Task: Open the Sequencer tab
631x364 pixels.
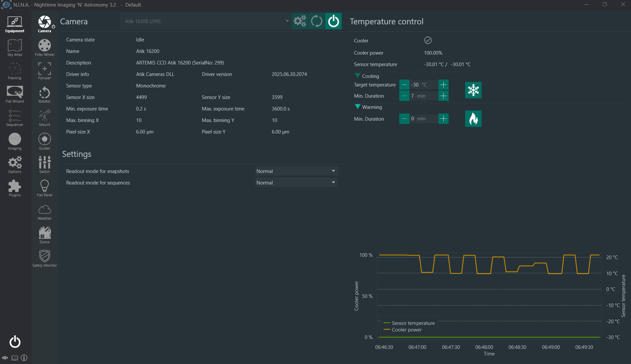Action: point(15,118)
